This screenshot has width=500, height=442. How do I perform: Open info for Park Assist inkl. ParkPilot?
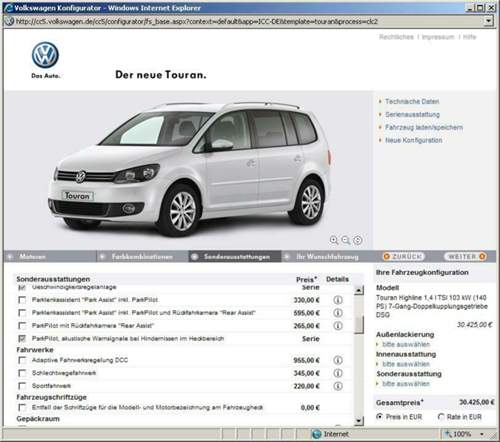[x=338, y=300]
